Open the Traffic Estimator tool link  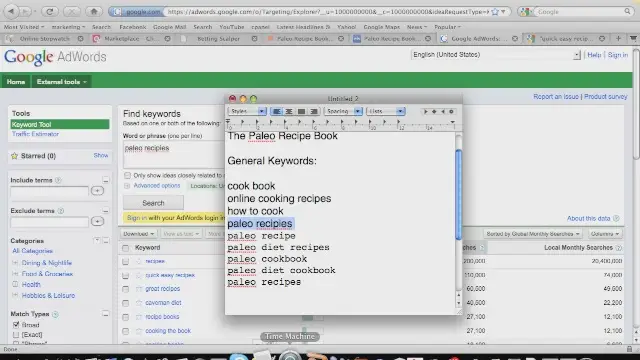point(35,134)
